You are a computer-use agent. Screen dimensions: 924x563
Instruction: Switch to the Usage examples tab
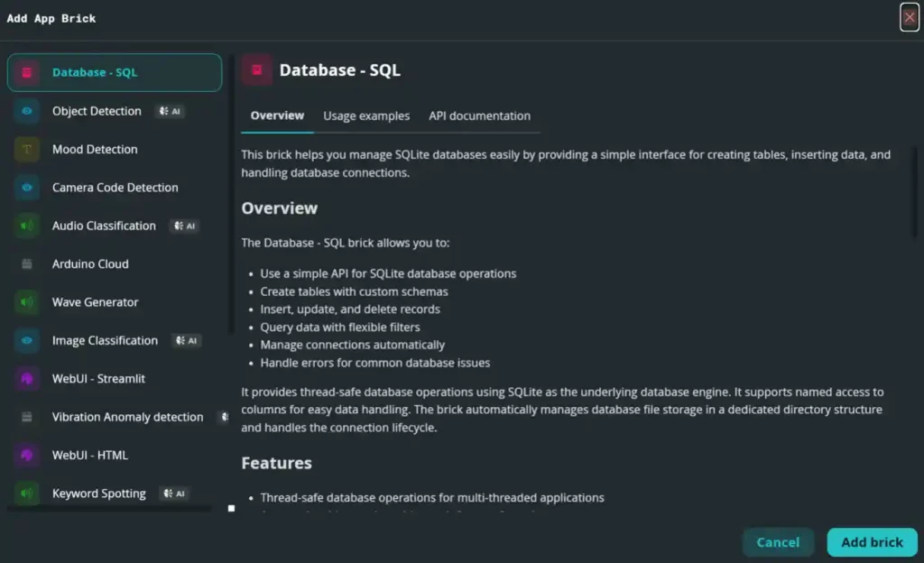click(366, 116)
